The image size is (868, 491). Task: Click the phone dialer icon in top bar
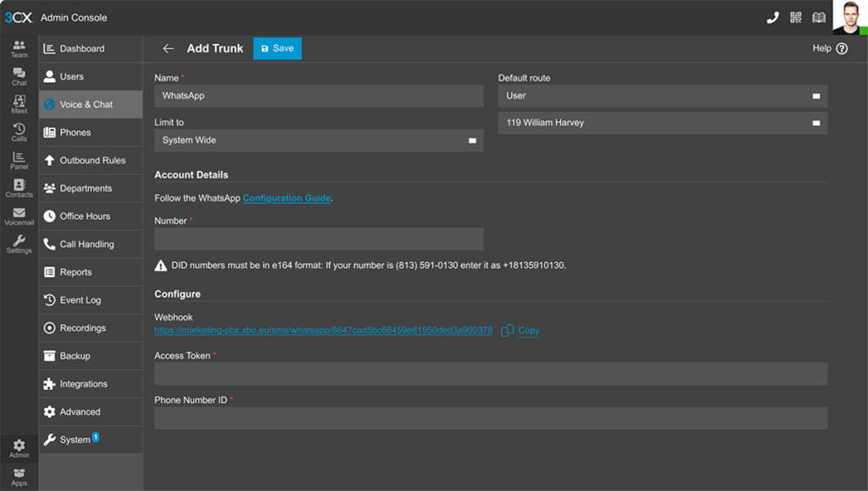(772, 17)
